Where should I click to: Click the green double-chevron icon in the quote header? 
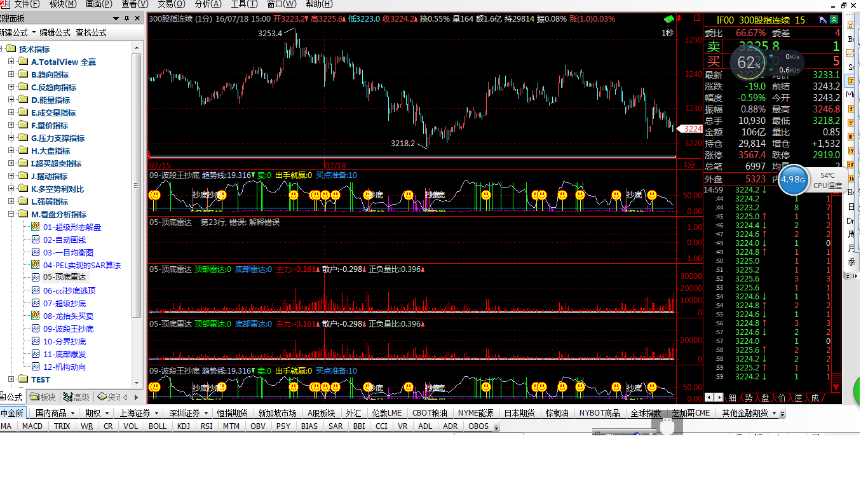tap(834, 20)
